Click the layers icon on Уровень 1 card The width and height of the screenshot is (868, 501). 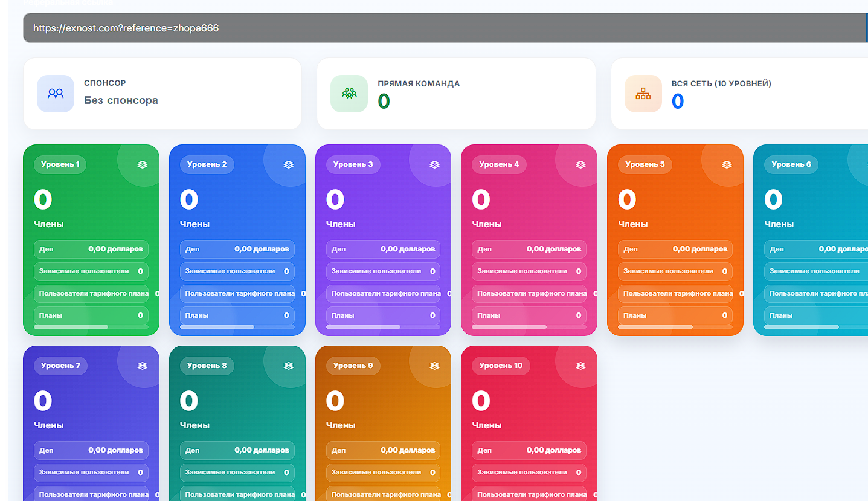143,164
